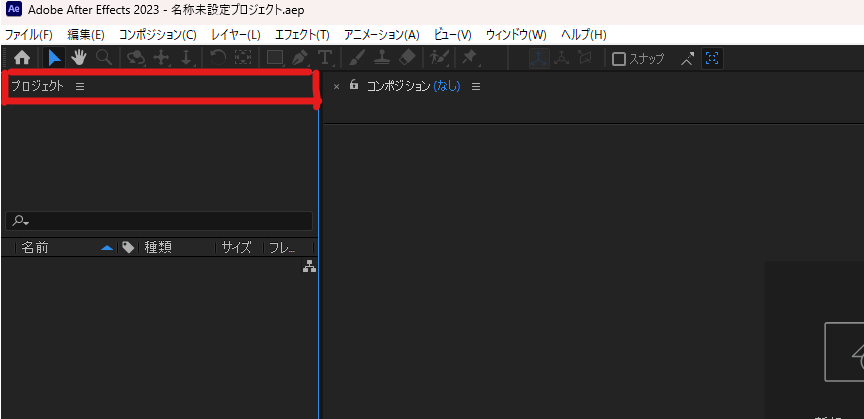Image resolution: width=864 pixels, height=419 pixels.
Task: Open the 編集(E) menu
Action: point(85,35)
